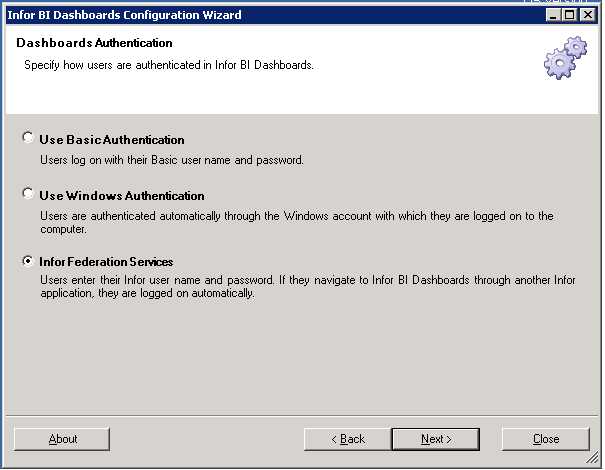
Task: Click the Close button at bottom right
Action: tap(546, 439)
